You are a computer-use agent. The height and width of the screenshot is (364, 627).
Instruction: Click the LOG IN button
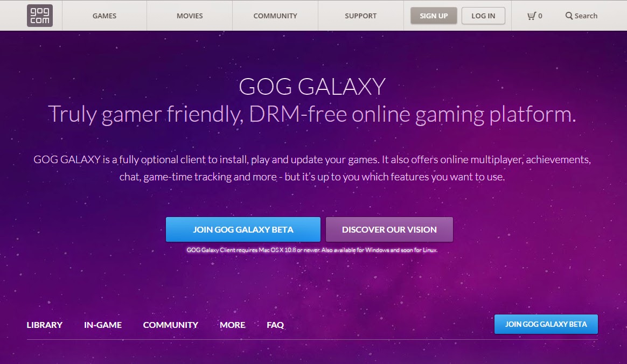483,16
